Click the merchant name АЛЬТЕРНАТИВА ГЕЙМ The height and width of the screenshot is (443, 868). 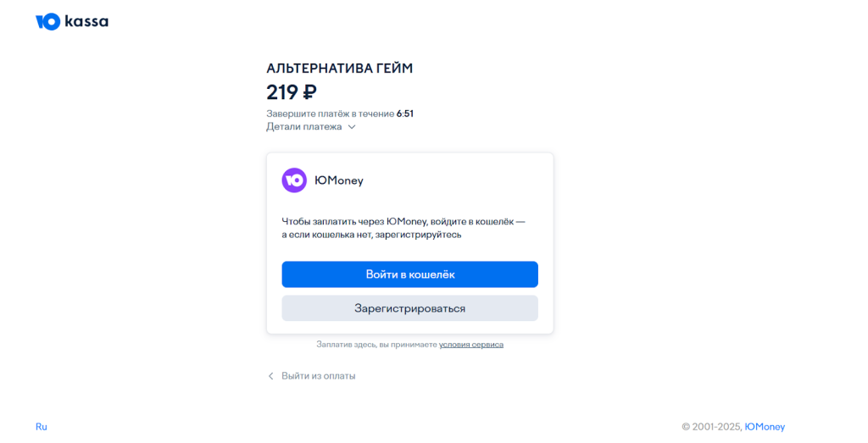coord(339,69)
